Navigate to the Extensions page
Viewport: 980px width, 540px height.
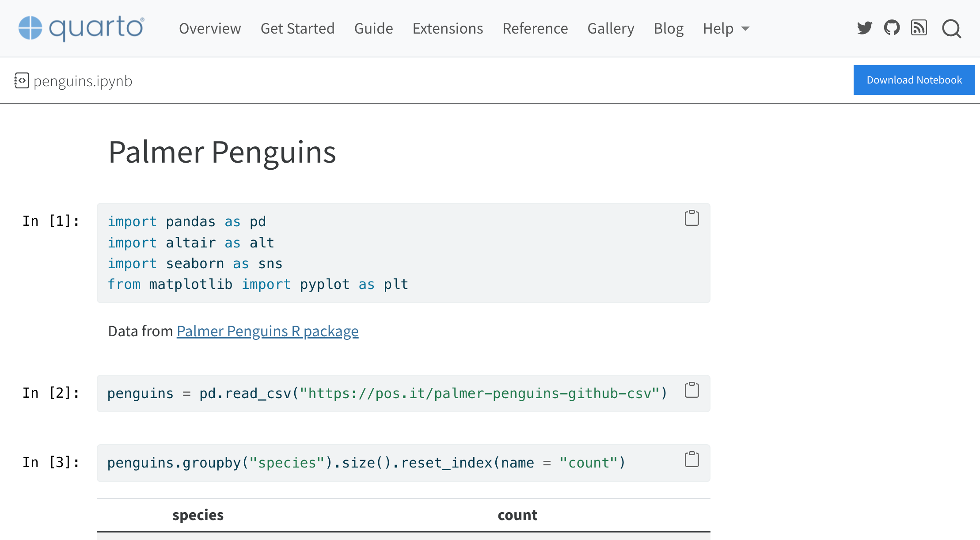pyautogui.click(x=448, y=28)
